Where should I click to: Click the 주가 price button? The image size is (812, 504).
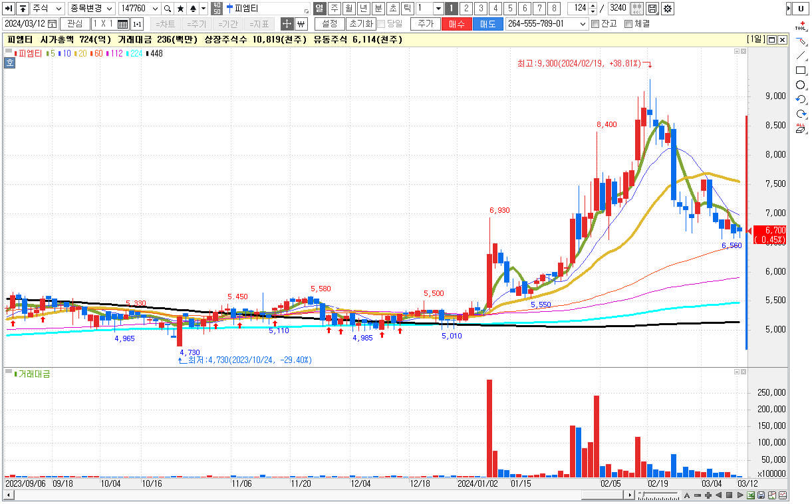click(x=426, y=23)
